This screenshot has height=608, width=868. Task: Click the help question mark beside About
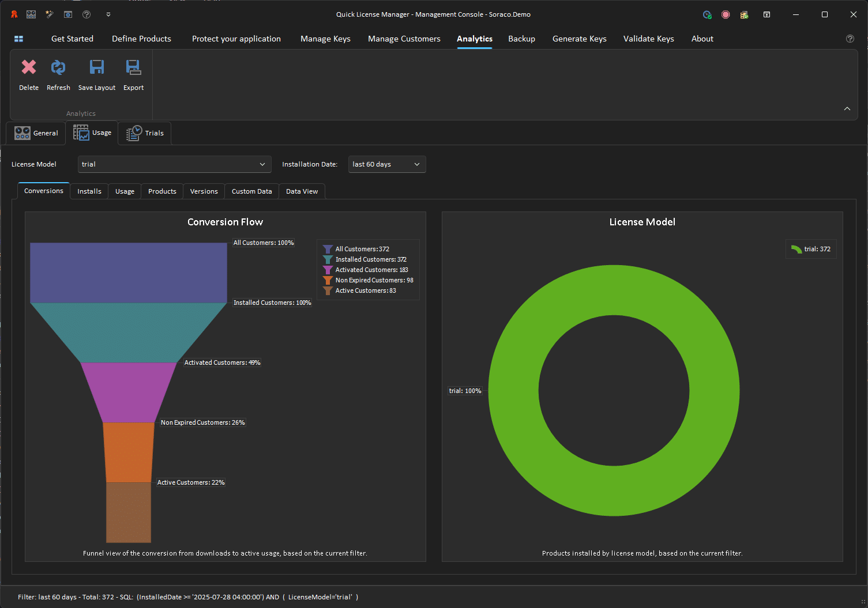pos(850,39)
